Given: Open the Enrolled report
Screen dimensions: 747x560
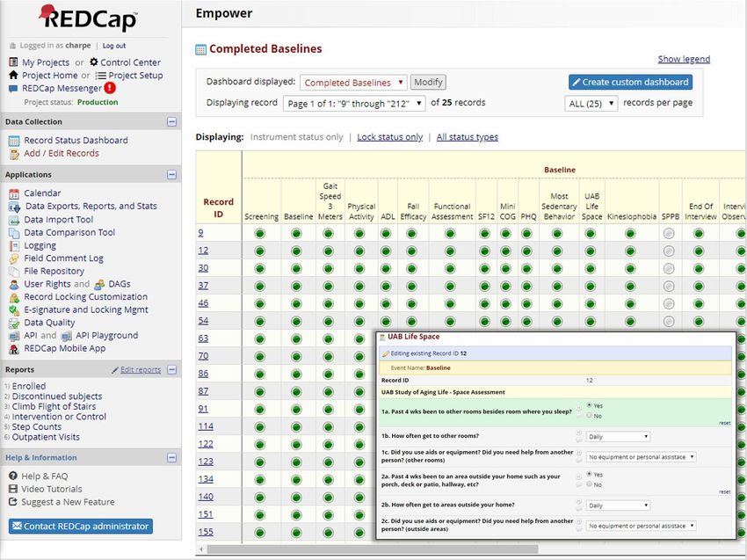Looking at the screenshot, I should (x=29, y=386).
